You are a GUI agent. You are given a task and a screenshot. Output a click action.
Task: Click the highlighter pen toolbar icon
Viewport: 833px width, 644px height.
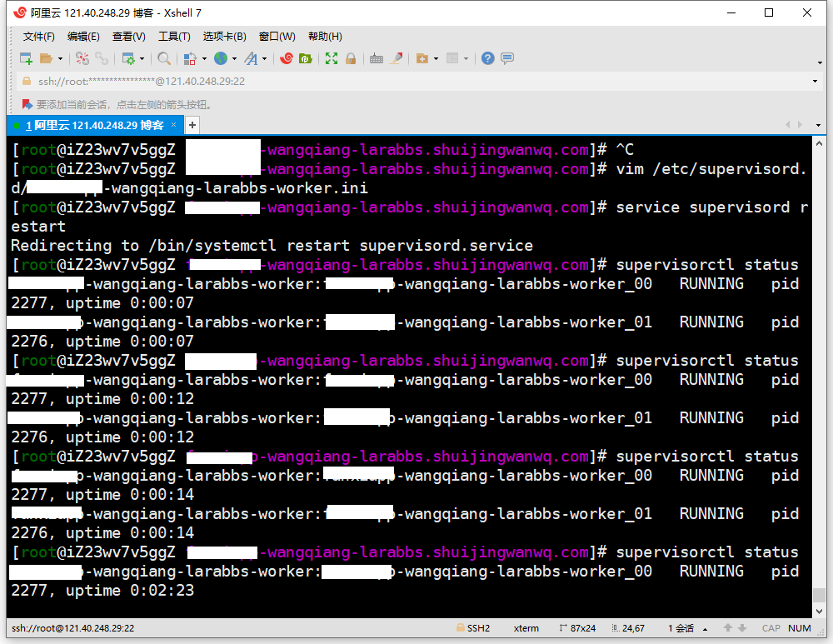point(397,58)
